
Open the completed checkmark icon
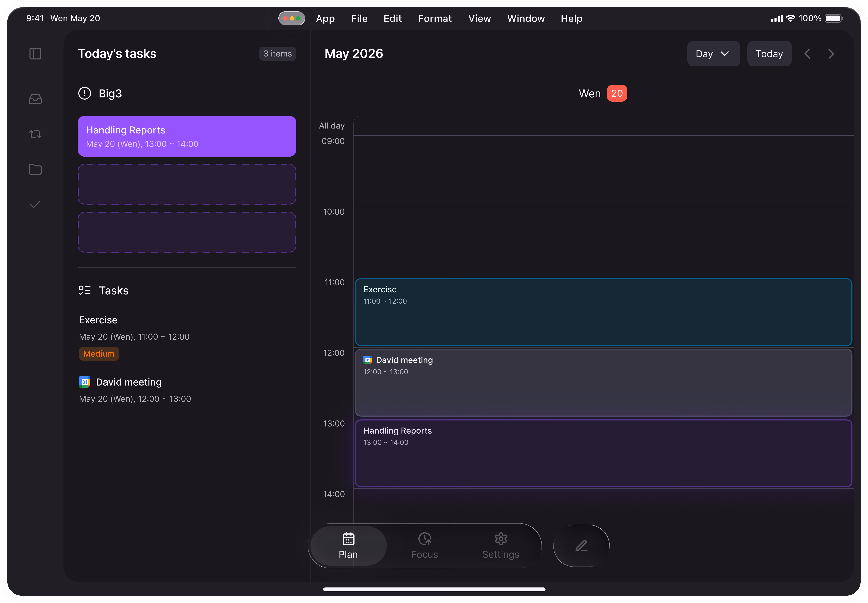35,204
